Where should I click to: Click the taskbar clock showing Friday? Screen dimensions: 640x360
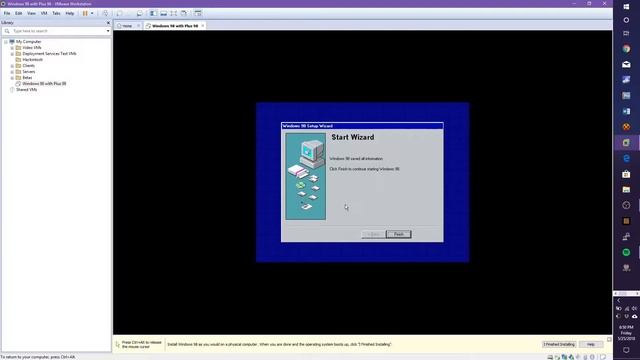(x=627, y=333)
